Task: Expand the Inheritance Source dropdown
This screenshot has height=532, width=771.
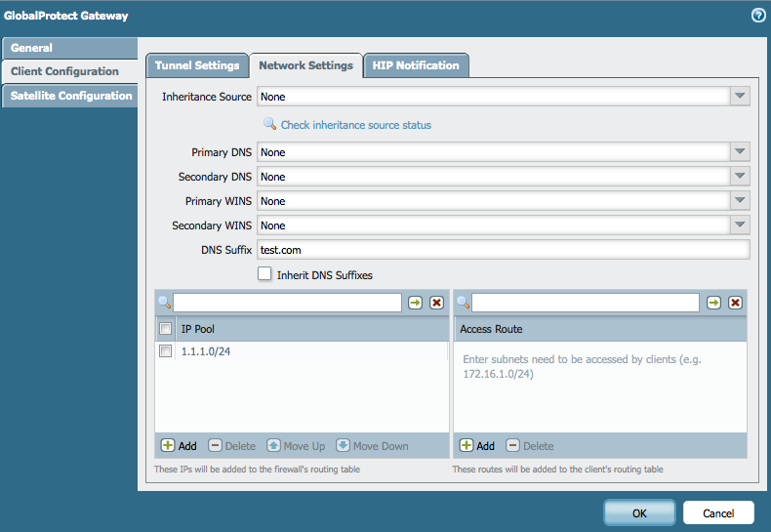Action: coord(740,97)
